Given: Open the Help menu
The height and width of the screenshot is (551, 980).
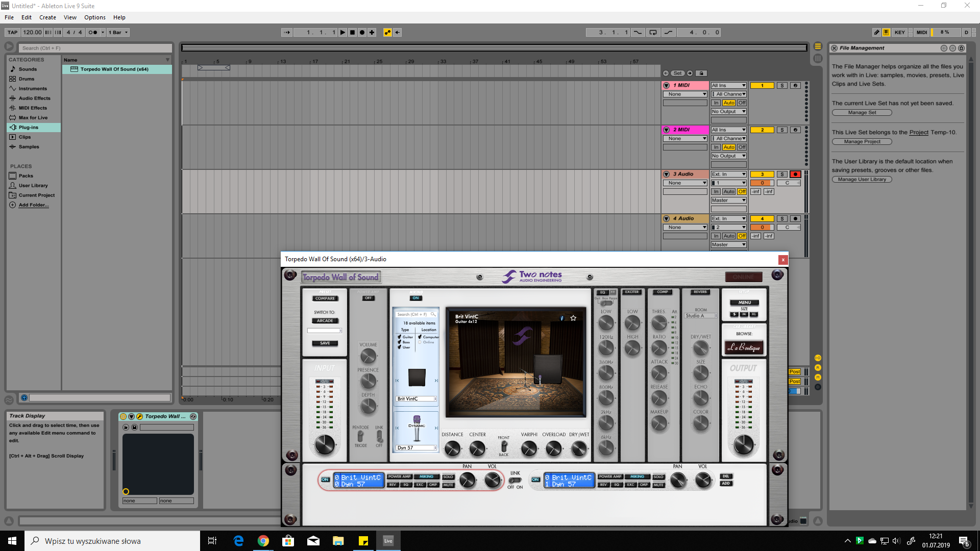Looking at the screenshot, I should click(x=119, y=17).
